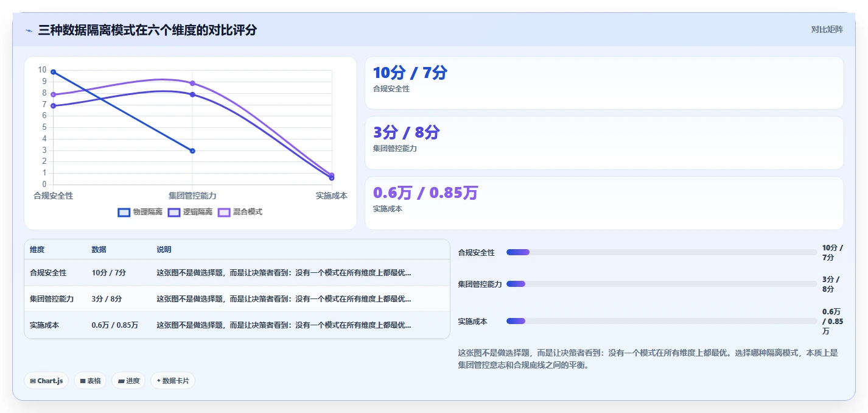Viewport: 868px width, 413px height.
Task: Click the 说明 text in the table's 实施成本 row
Action: click(x=284, y=325)
